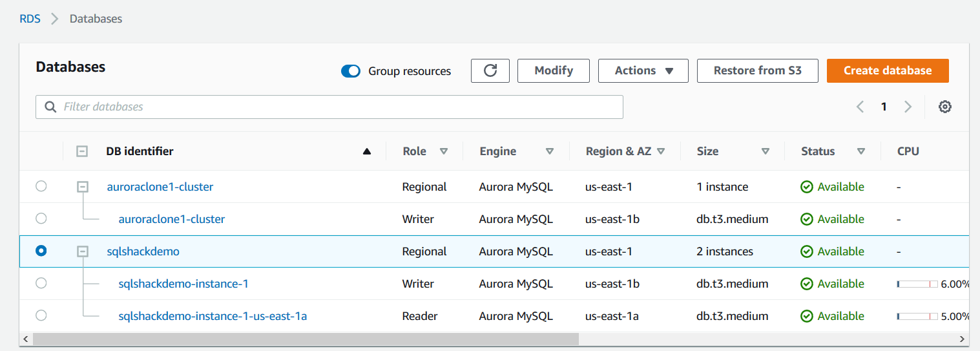Click the Role column sort icon
980x351 pixels.
click(444, 151)
